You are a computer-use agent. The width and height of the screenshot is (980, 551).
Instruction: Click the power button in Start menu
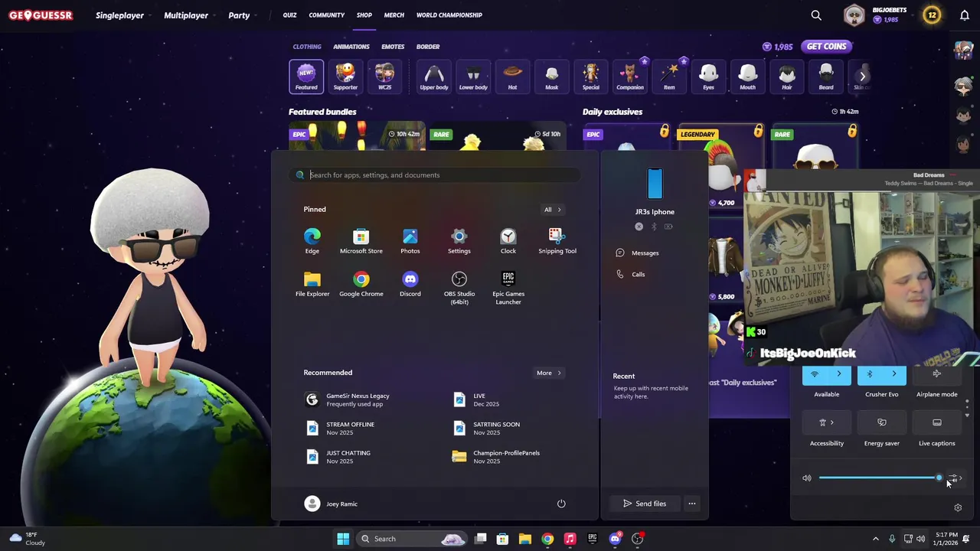561,504
